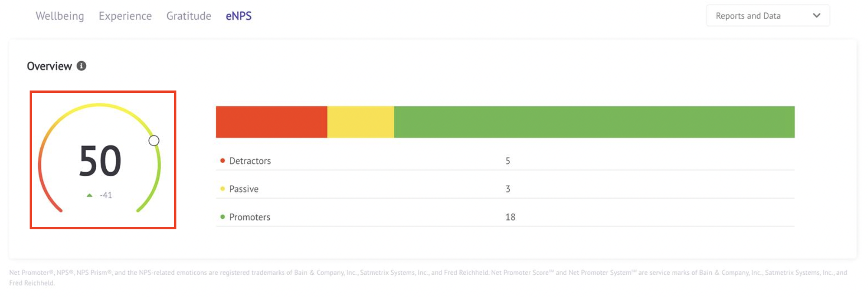
Task: Click the yellow Passive dot indicator
Action: point(222,188)
